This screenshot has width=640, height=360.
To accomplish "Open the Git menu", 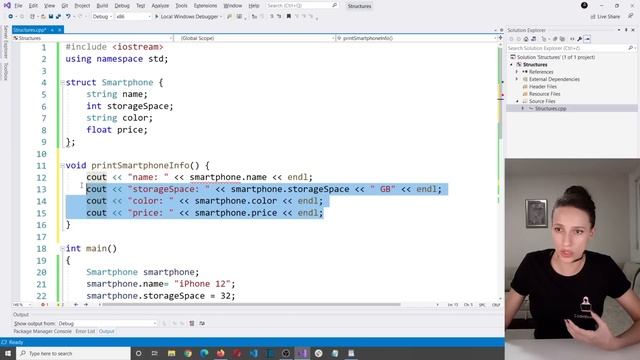I will [65, 6].
